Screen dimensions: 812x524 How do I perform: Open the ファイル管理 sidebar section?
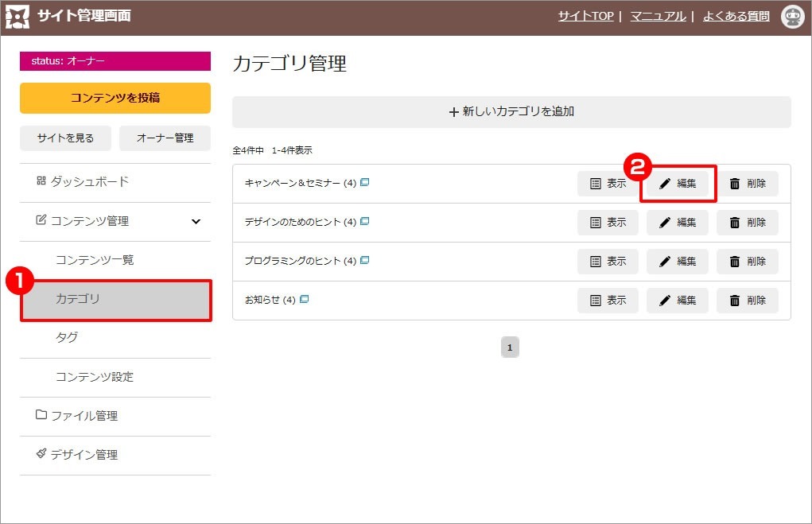coord(84,416)
